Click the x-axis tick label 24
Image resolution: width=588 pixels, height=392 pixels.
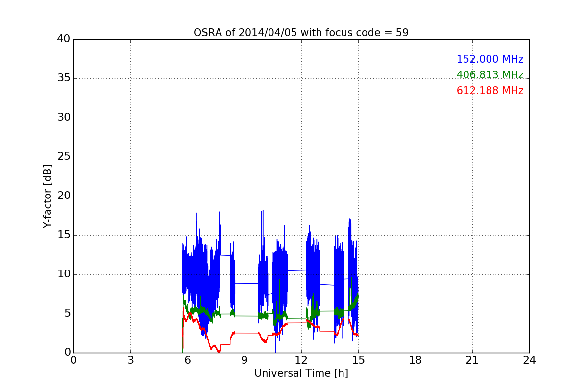pos(529,360)
